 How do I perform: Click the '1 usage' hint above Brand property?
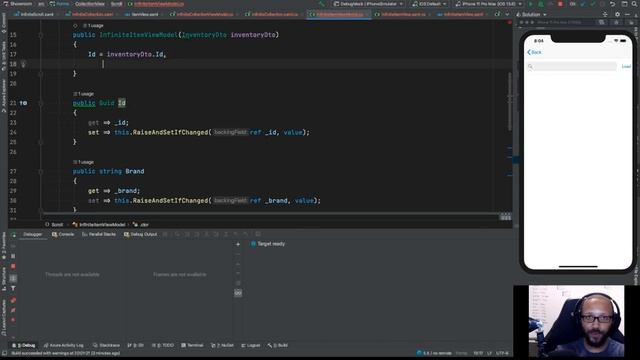pyautogui.click(x=84, y=162)
